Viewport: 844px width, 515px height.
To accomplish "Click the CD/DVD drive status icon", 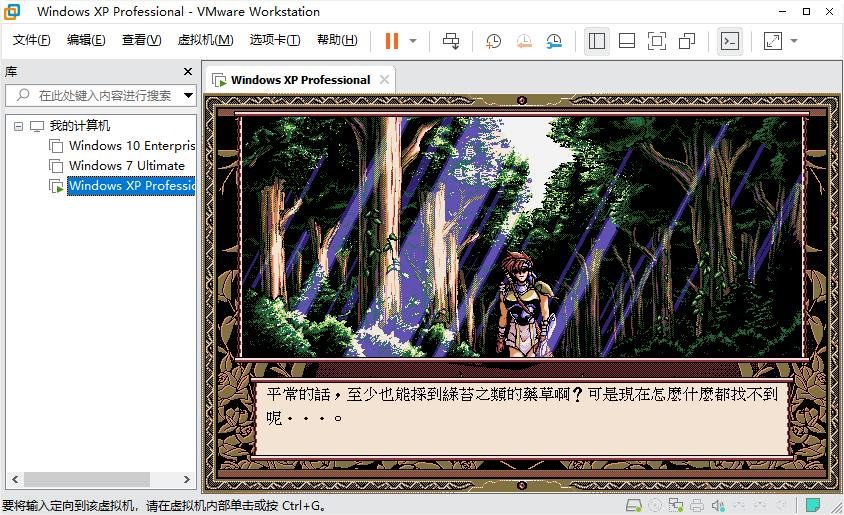I will tap(655, 505).
